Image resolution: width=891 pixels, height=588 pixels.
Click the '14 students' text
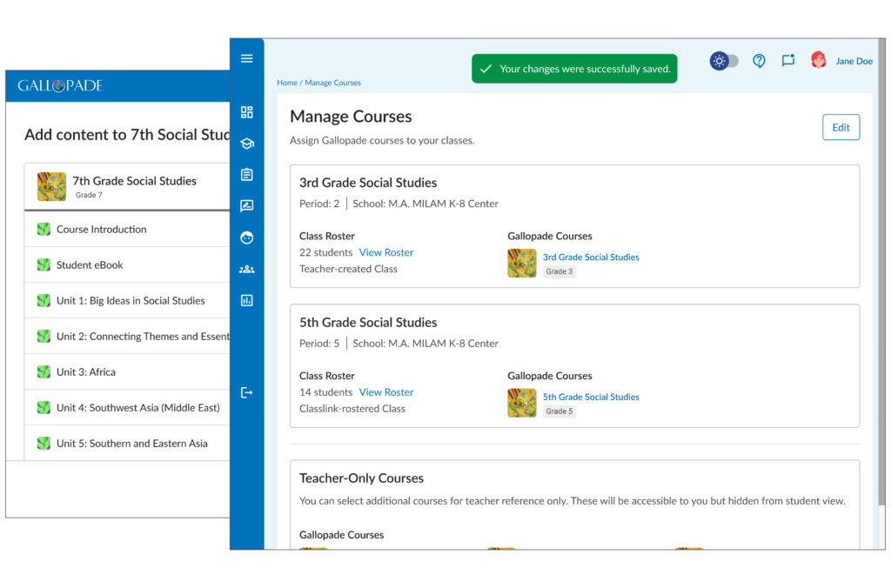325,392
